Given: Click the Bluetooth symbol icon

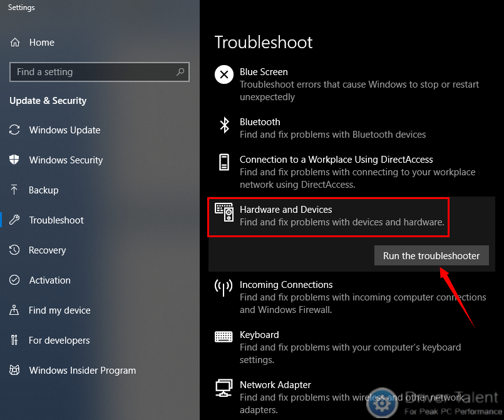Looking at the screenshot, I should (224, 125).
